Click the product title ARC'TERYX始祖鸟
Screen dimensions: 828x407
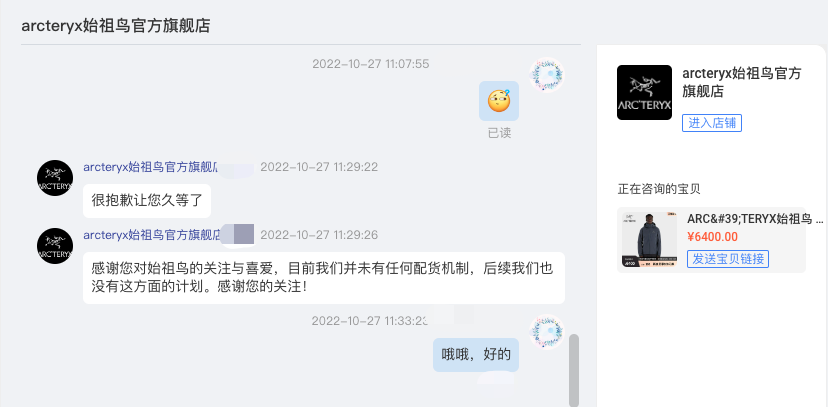[755, 219]
